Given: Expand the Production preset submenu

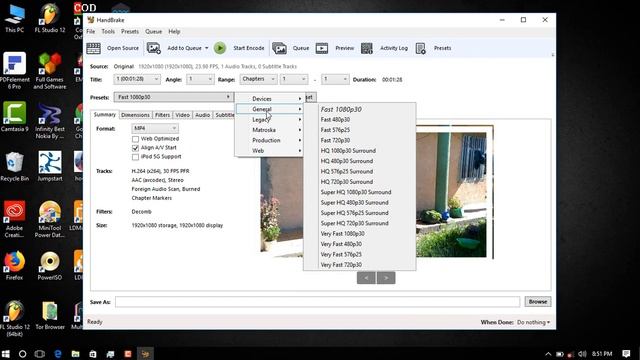Looking at the screenshot, I should (270, 140).
